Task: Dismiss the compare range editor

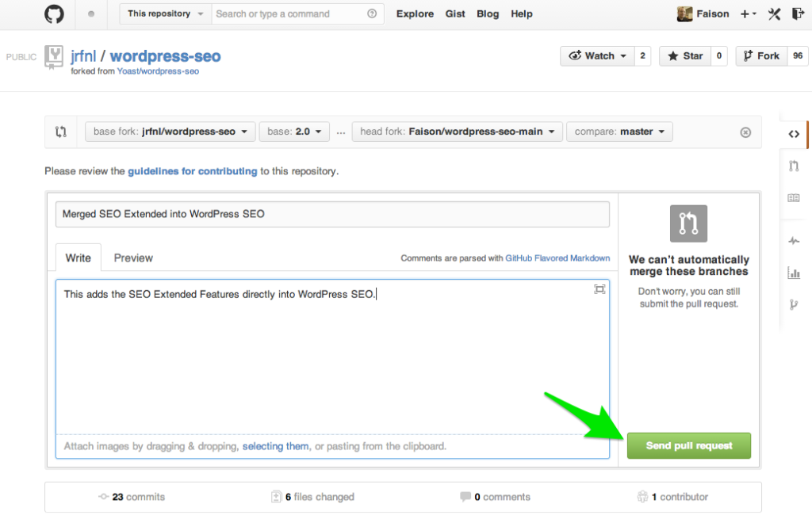Action: point(745,132)
